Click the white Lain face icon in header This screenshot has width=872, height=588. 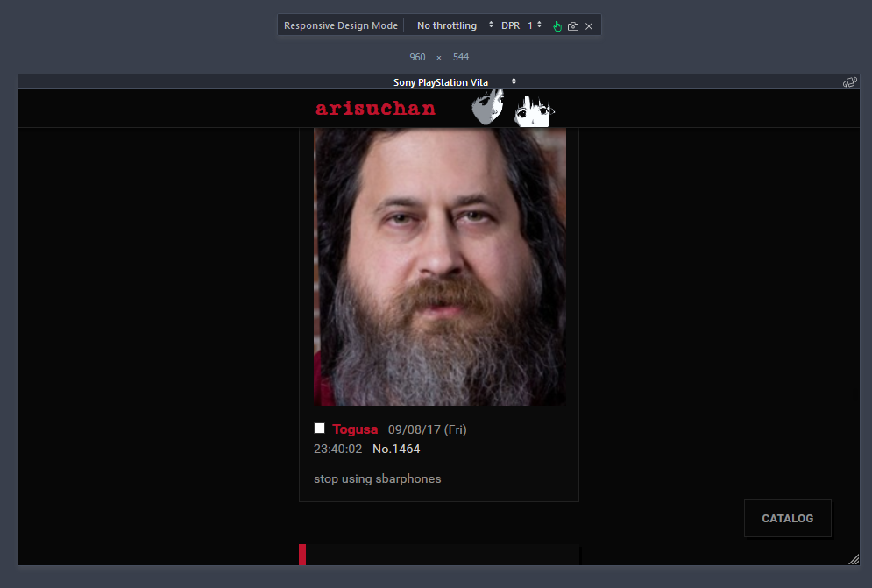pos(532,110)
